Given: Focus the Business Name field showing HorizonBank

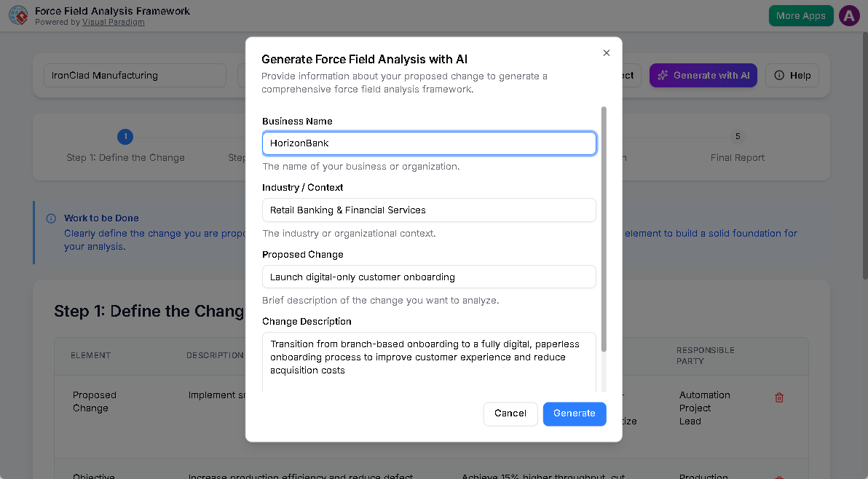Looking at the screenshot, I should click(429, 143).
